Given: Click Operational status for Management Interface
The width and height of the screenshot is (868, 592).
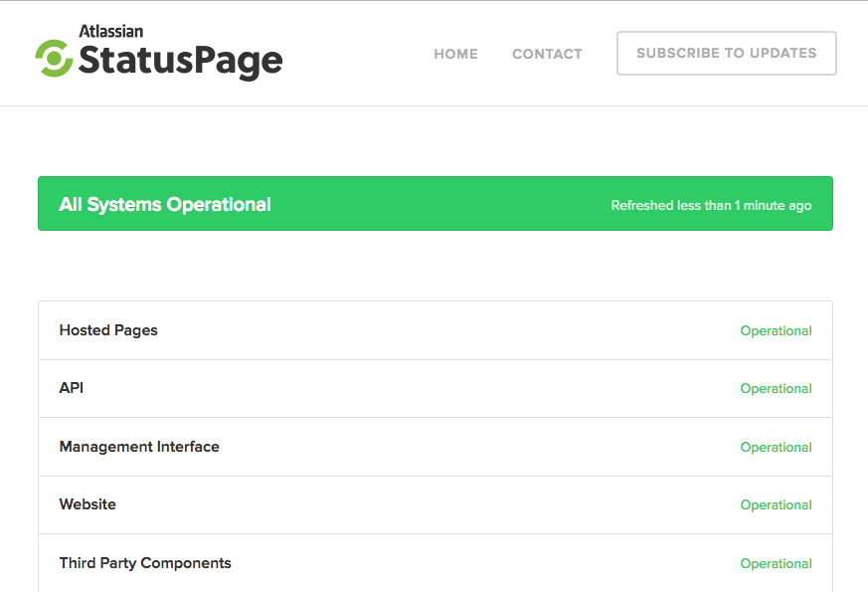Looking at the screenshot, I should coord(776,448).
